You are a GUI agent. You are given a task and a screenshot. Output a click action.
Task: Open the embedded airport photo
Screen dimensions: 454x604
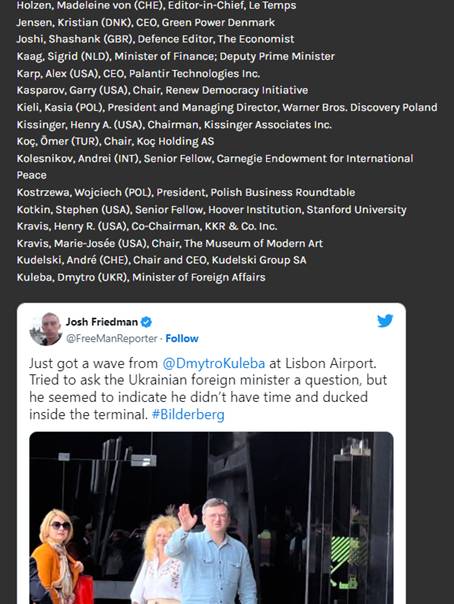[x=211, y=518]
